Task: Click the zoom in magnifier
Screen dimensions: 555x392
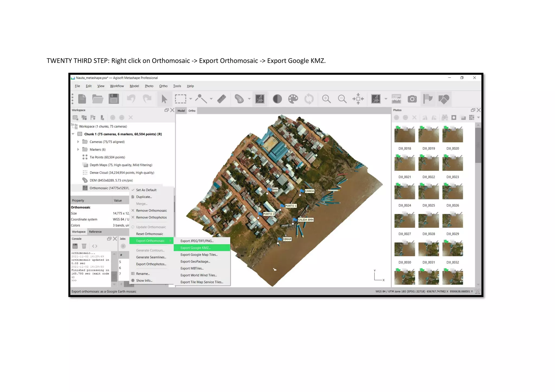Action: click(x=326, y=99)
